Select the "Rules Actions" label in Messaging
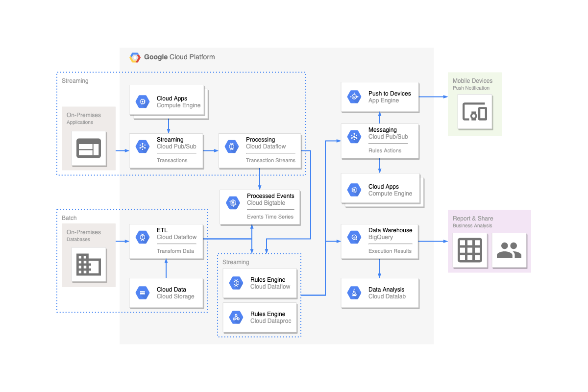This screenshot has height=392, width=588. (x=385, y=151)
